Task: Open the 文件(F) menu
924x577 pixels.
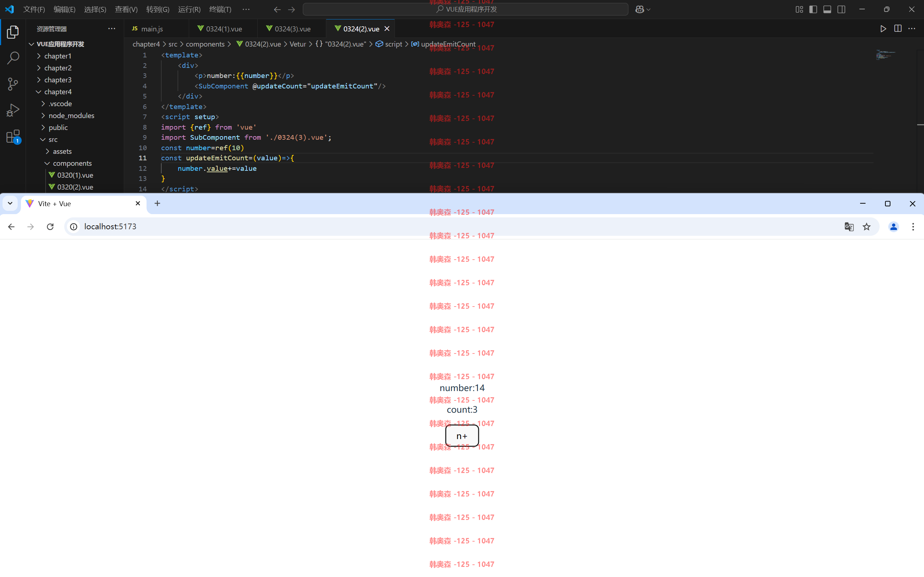Action: click(x=34, y=9)
